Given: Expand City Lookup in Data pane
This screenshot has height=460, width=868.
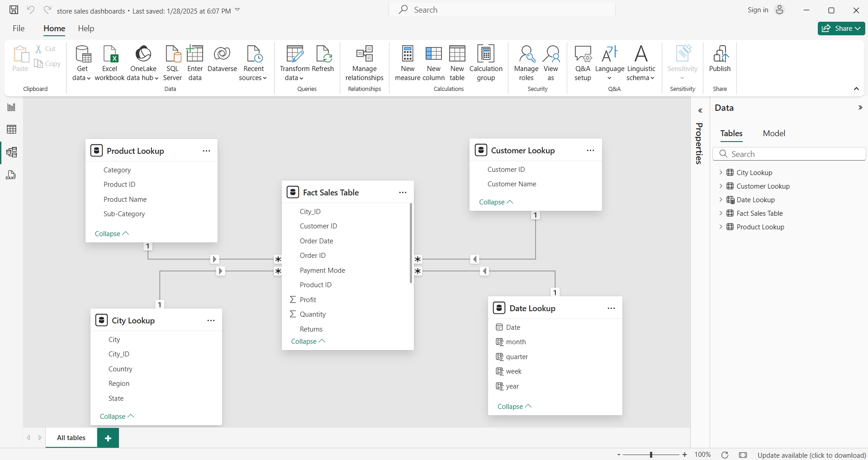Looking at the screenshot, I should click(x=721, y=172).
